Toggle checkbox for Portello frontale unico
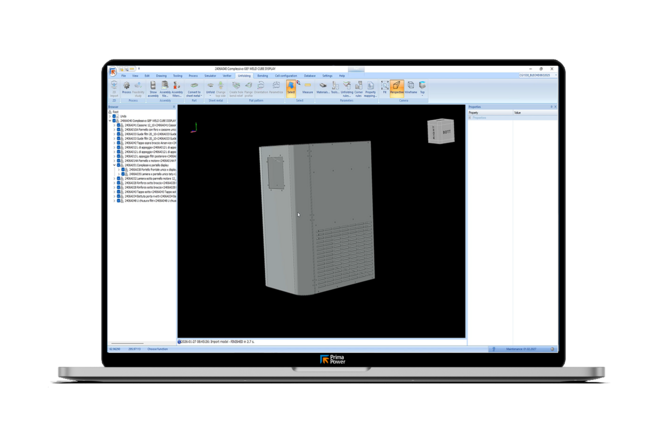665x436 pixels. (123, 170)
